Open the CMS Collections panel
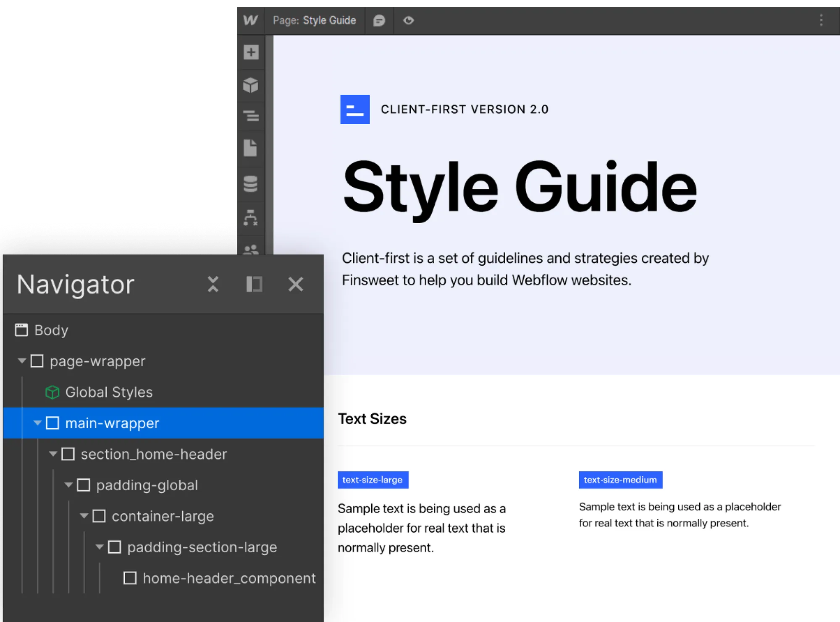840x622 pixels. 250,184
